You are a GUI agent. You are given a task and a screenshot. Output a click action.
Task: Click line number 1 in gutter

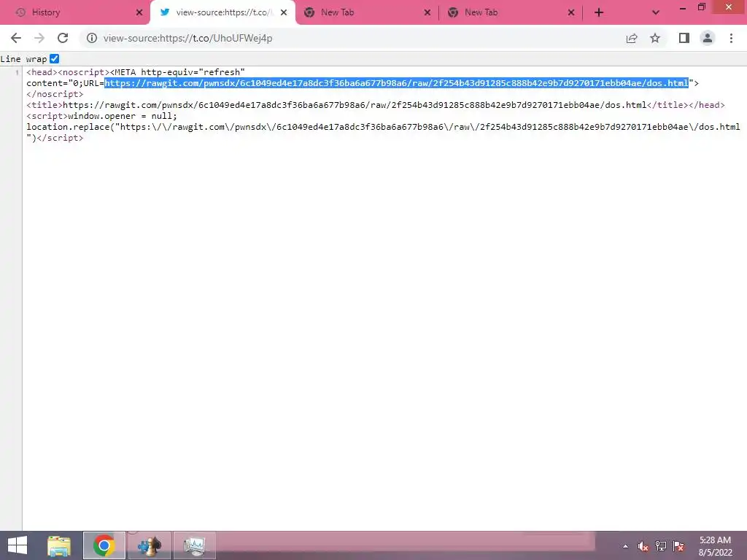pyautogui.click(x=18, y=72)
